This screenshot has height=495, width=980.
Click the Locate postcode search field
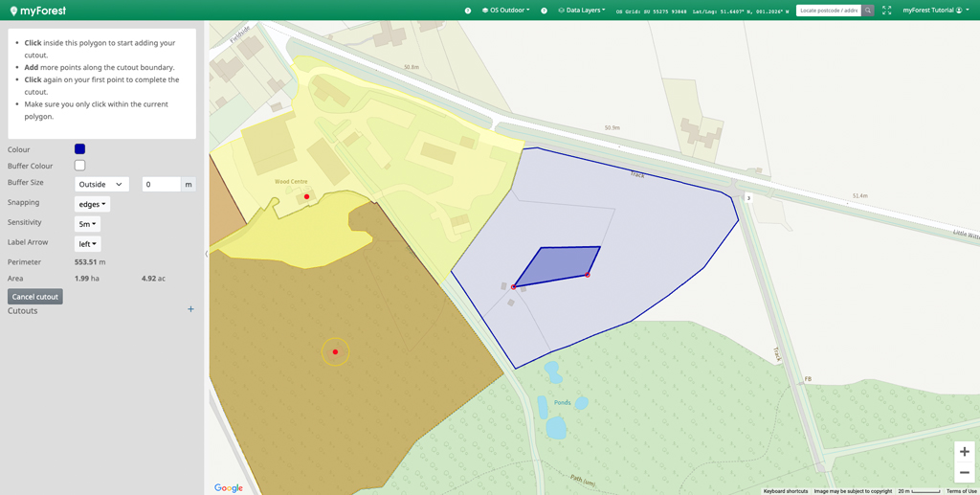(x=829, y=11)
